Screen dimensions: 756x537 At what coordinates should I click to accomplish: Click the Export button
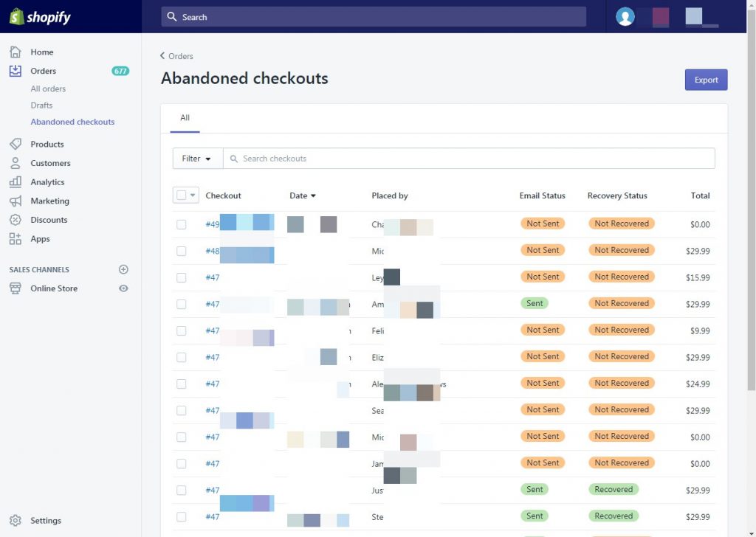pyautogui.click(x=706, y=80)
